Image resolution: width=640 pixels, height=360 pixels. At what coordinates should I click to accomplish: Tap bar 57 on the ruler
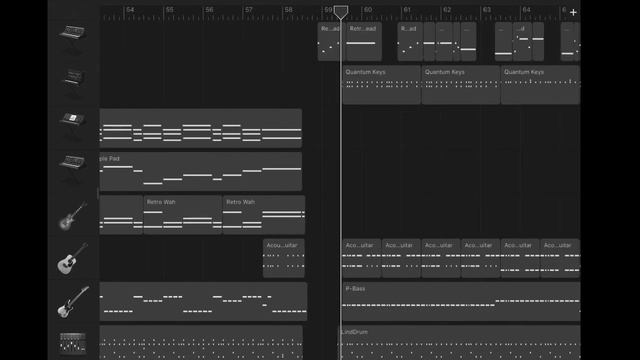(249, 10)
